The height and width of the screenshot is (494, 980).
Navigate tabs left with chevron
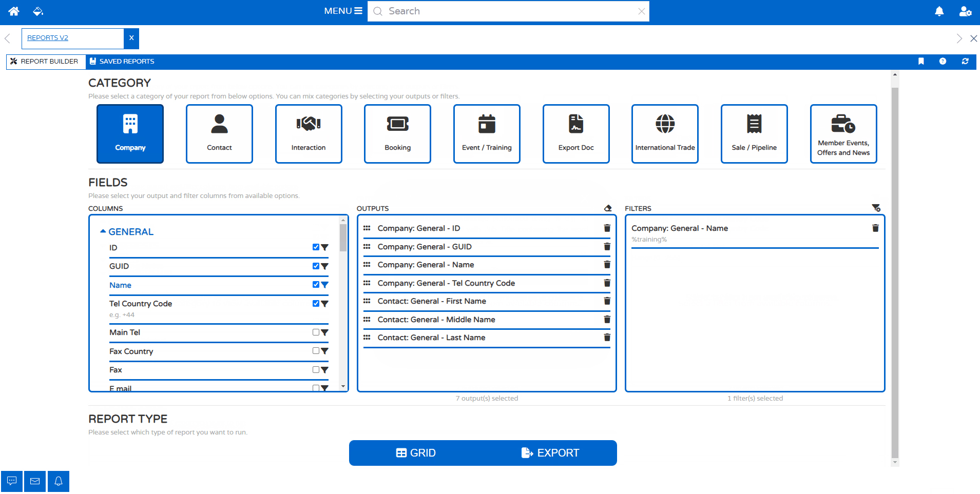[7, 38]
